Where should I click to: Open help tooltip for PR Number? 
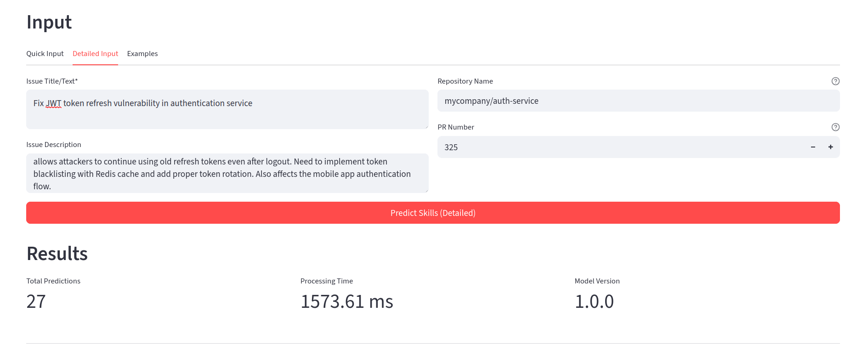[x=835, y=127]
